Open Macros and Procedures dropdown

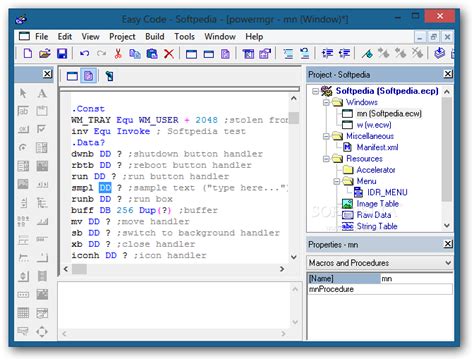[x=448, y=263]
